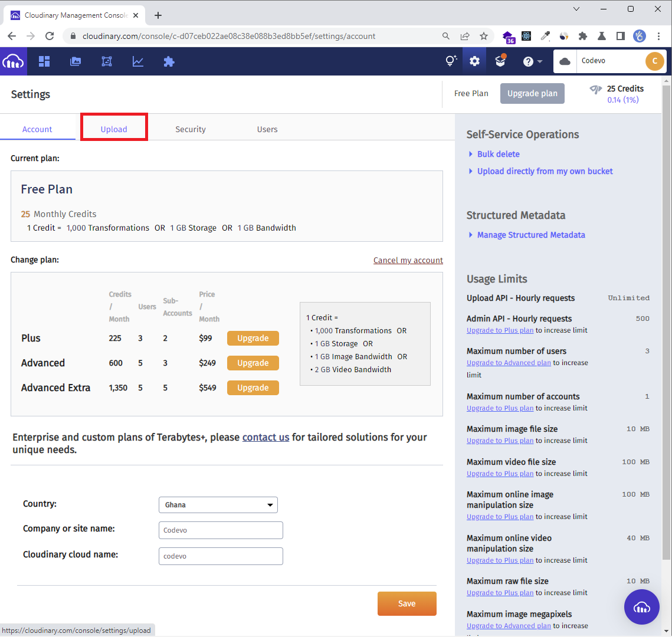Switch to the Upload tab
Viewport: 672px width, 637px height.
click(114, 129)
